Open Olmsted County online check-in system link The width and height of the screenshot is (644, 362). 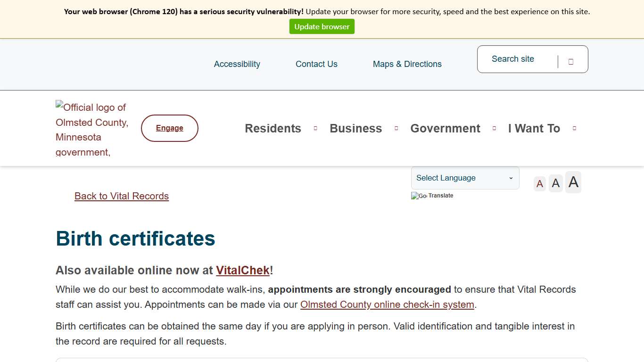click(387, 304)
